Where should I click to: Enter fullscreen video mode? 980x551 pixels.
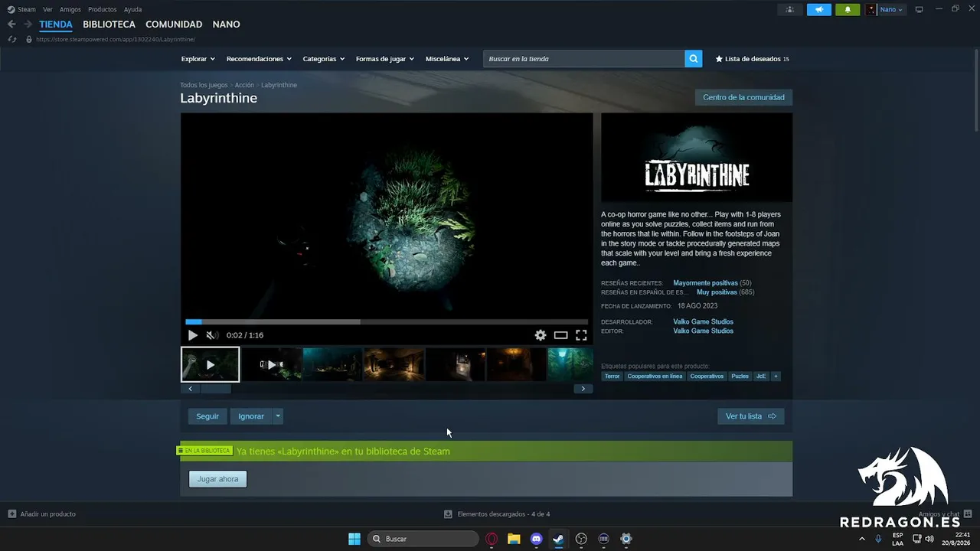pos(581,335)
